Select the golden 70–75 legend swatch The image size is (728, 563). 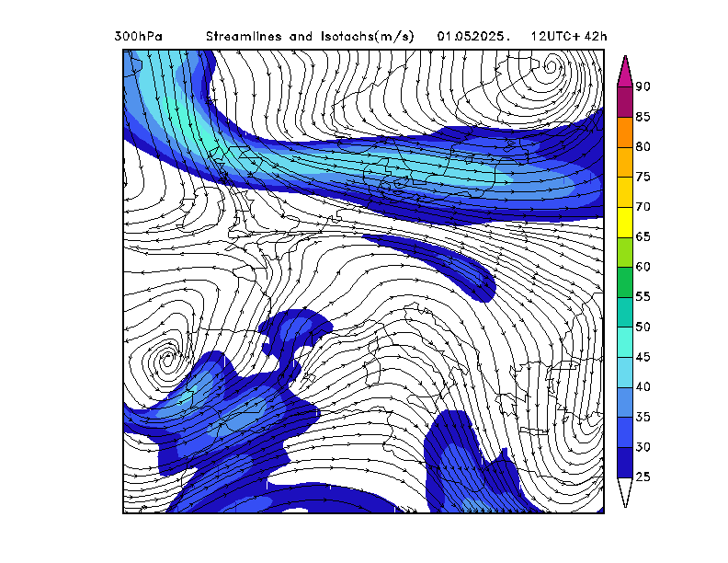[x=625, y=192]
